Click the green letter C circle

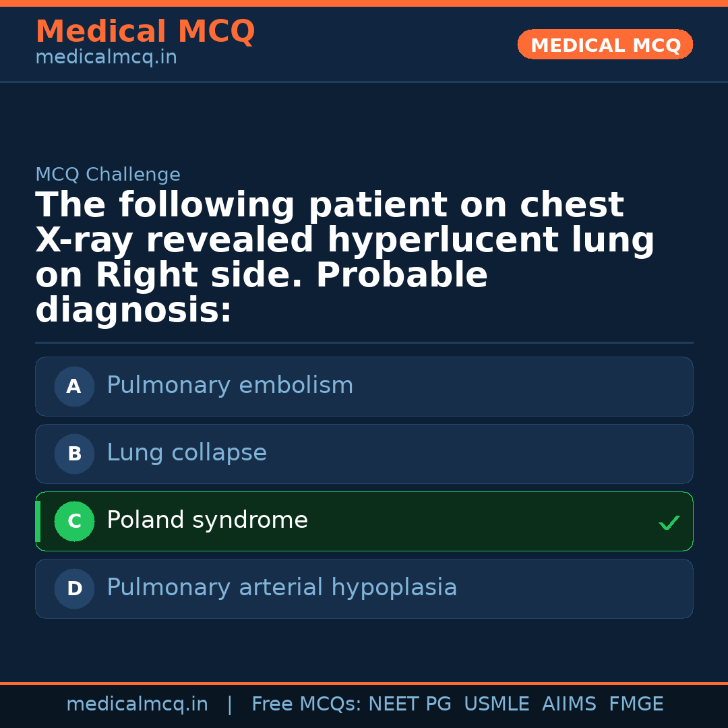click(74, 522)
